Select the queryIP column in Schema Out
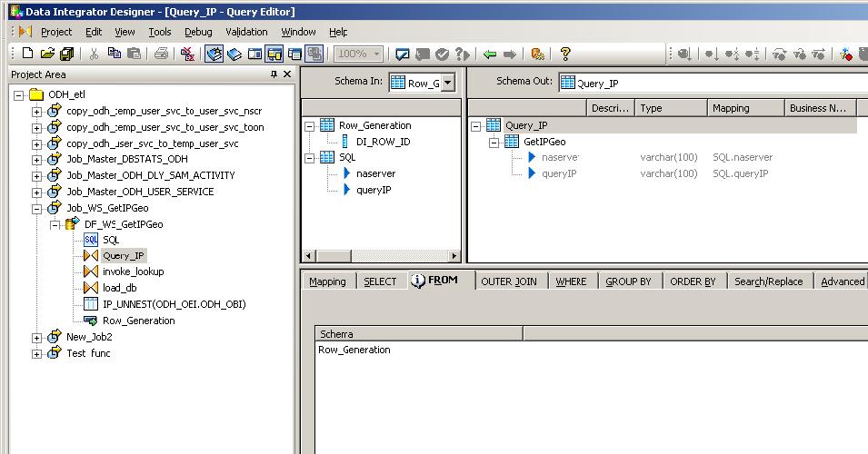Image resolution: width=868 pixels, height=454 pixels. 559,173
